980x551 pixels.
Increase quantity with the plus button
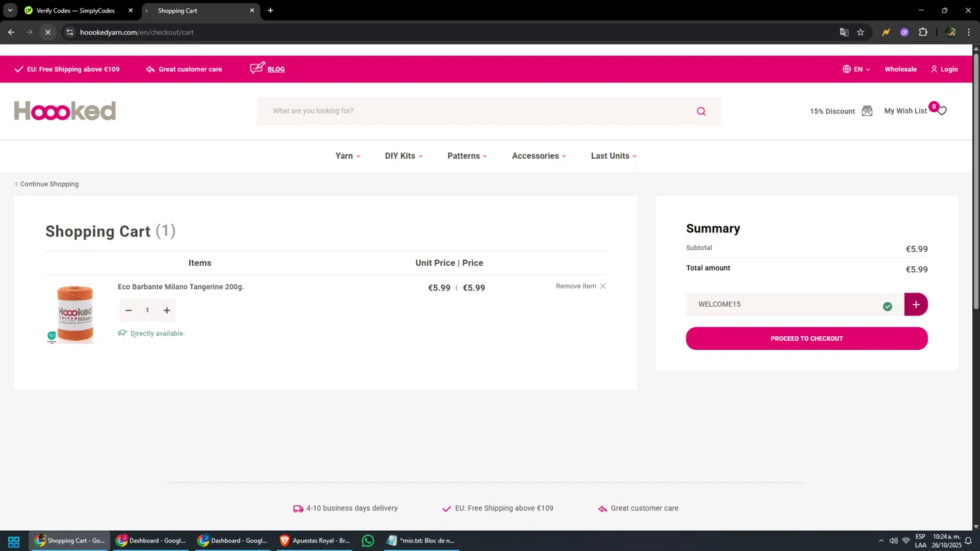[x=167, y=310]
